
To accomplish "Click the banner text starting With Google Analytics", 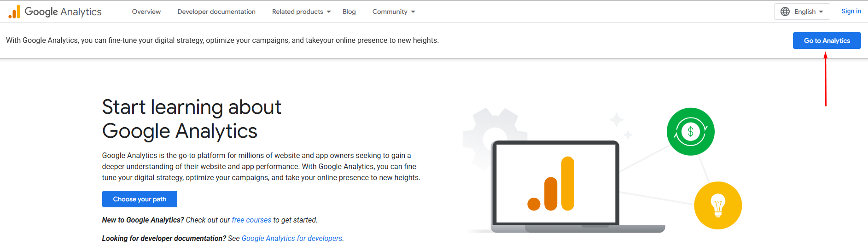I will [222, 41].
